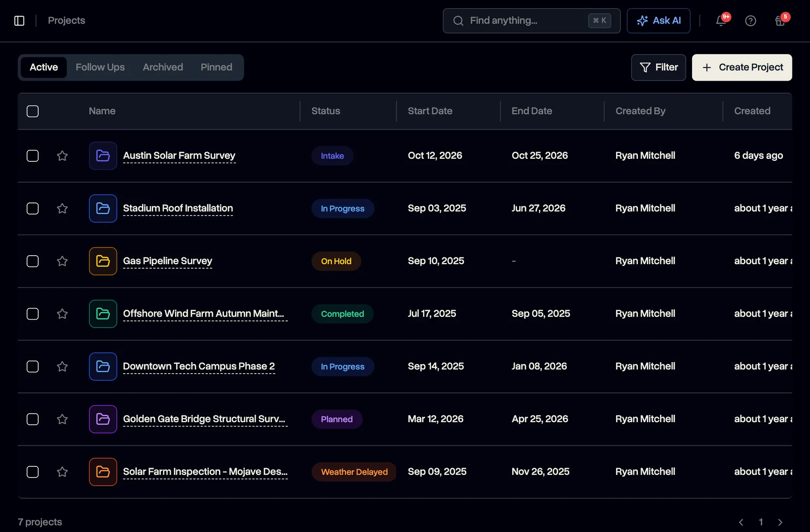810x532 pixels.
Task: Go to next page arrow
Action: click(x=780, y=522)
